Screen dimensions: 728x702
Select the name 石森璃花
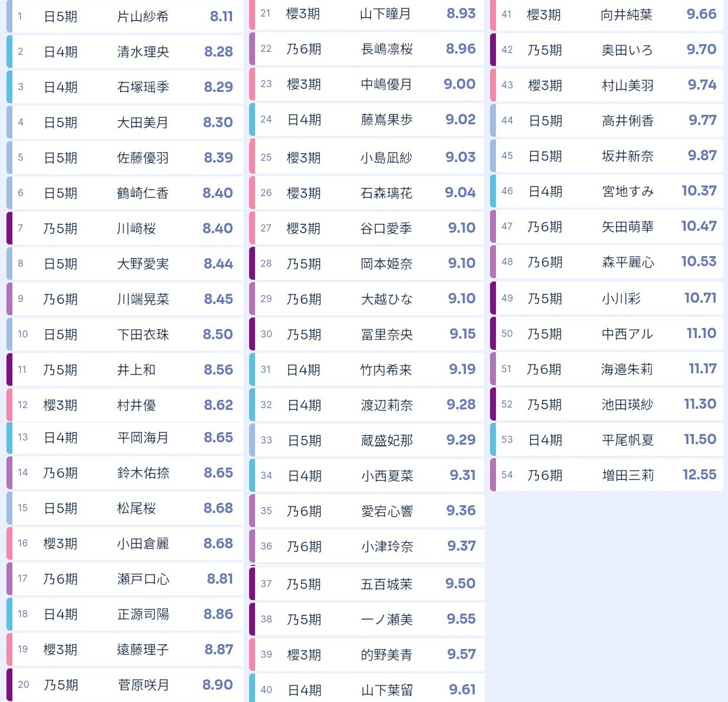pos(386,193)
